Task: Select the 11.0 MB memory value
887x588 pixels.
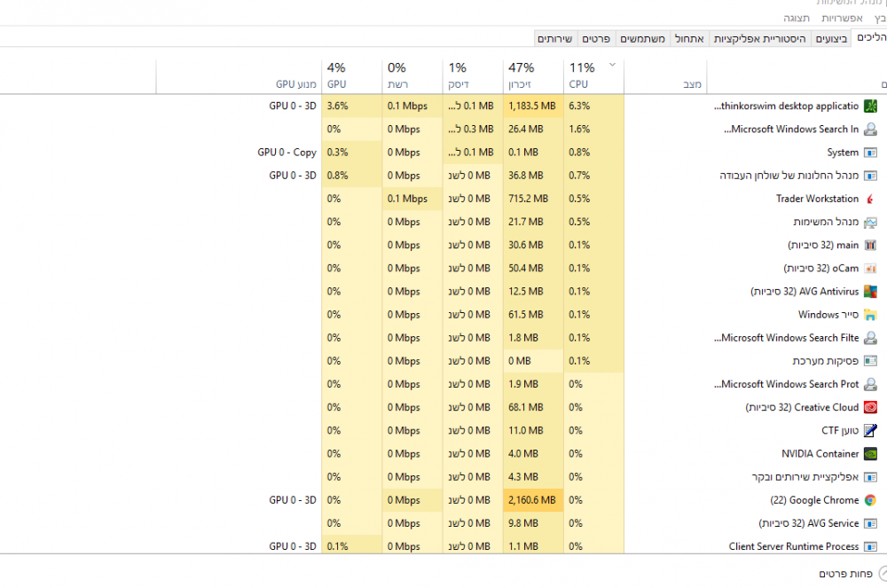Action: [533, 430]
